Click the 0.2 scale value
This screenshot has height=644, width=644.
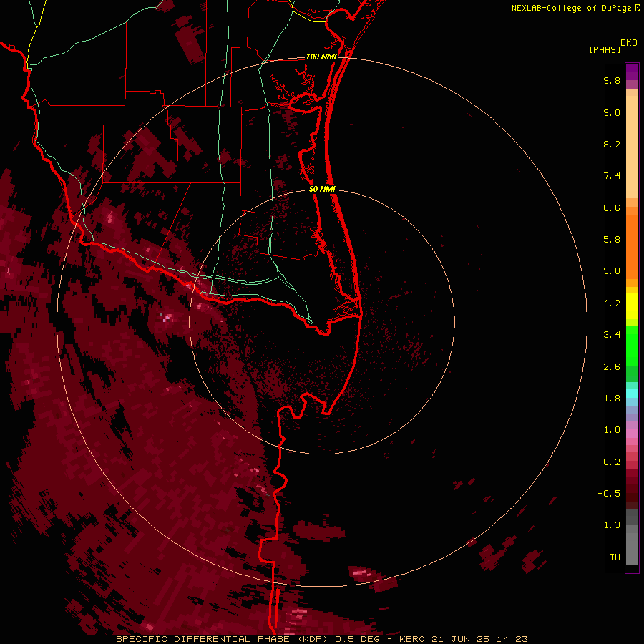(612, 462)
